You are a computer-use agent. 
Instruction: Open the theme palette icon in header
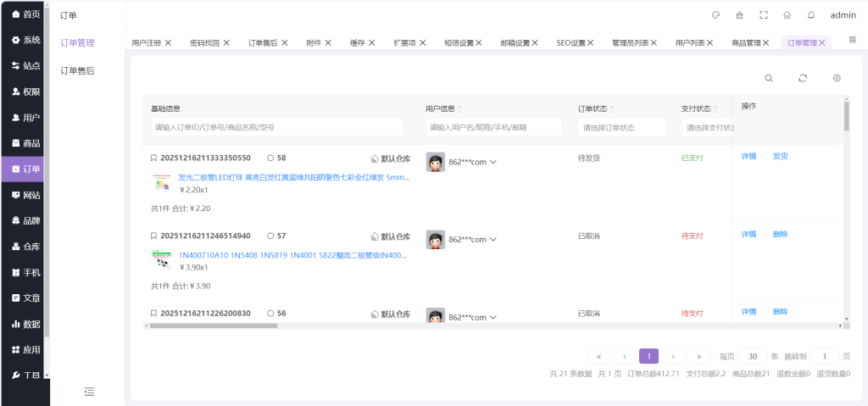click(715, 15)
